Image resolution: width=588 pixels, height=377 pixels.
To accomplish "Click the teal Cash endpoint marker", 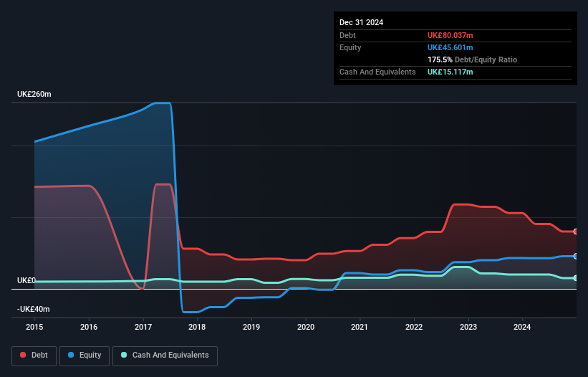I will tap(576, 278).
